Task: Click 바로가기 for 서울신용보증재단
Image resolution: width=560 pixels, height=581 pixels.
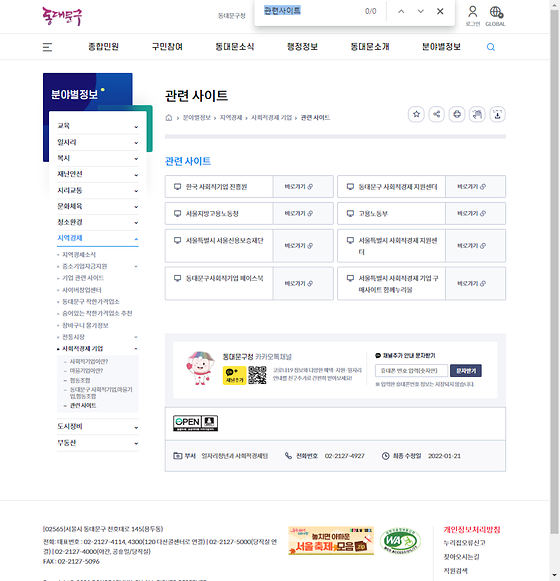Action: click(303, 246)
